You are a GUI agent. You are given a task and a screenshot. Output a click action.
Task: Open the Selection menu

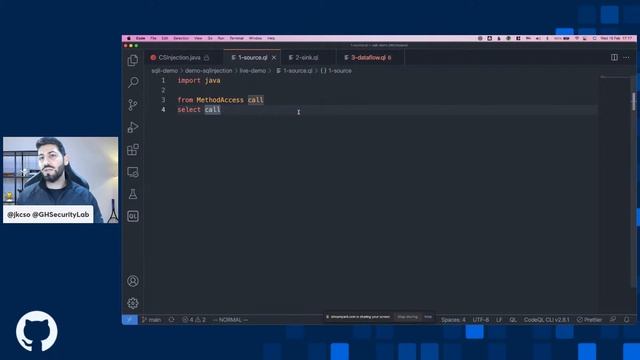(x=181, y=38)
